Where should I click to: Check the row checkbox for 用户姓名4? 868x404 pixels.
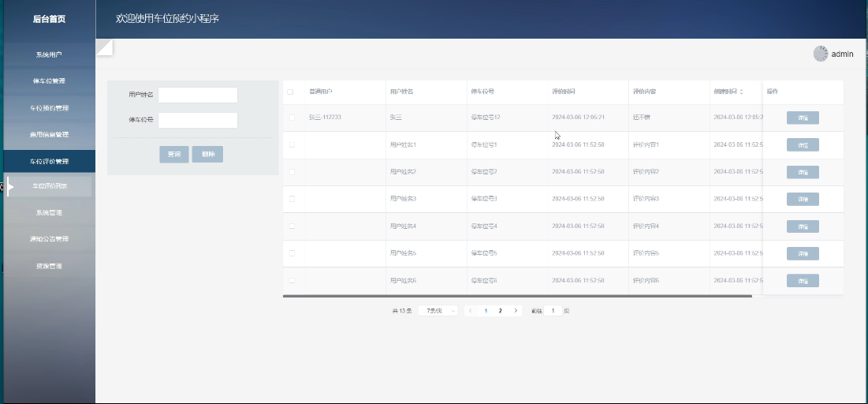click(x=292, y=226)
